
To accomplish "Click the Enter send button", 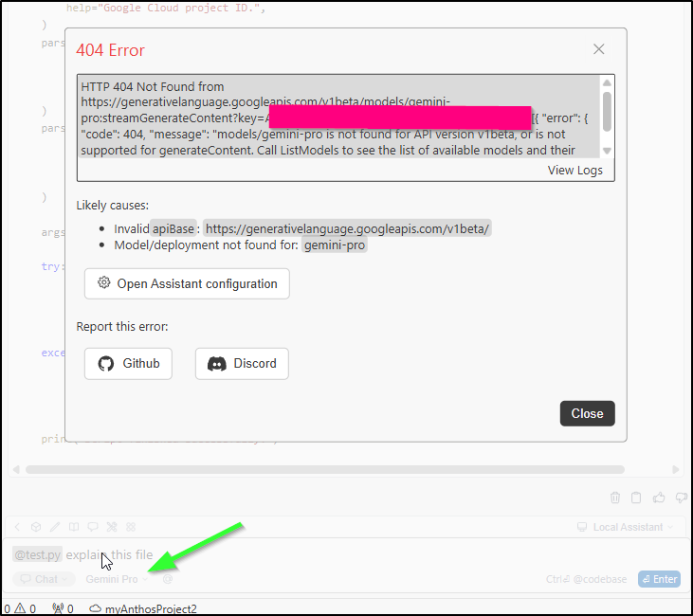I will tap(659, 579).
